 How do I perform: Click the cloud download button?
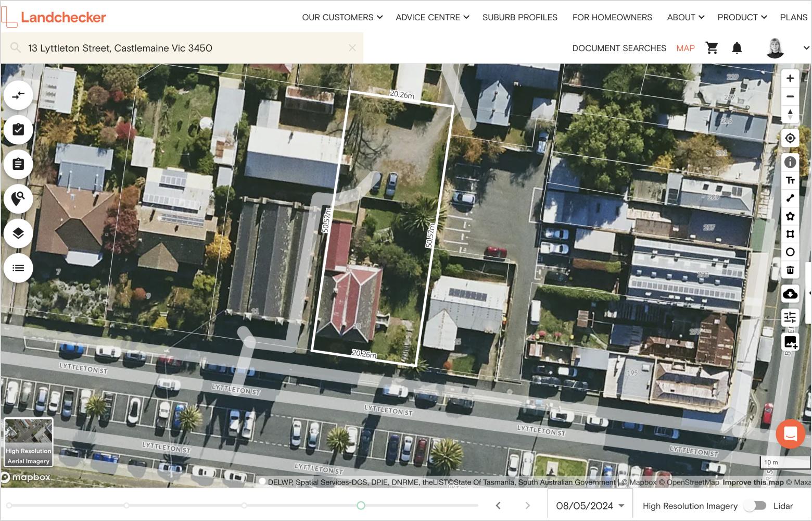(x=790, y=294)
